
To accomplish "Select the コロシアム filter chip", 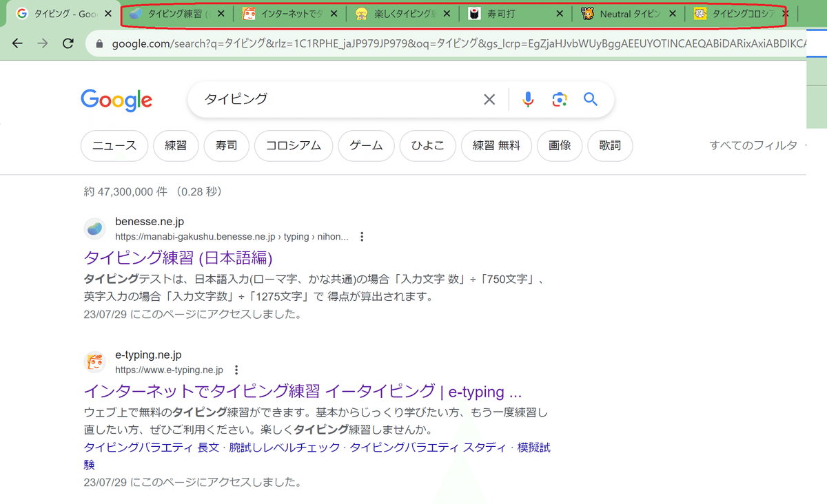I will (x=294, y=146).
